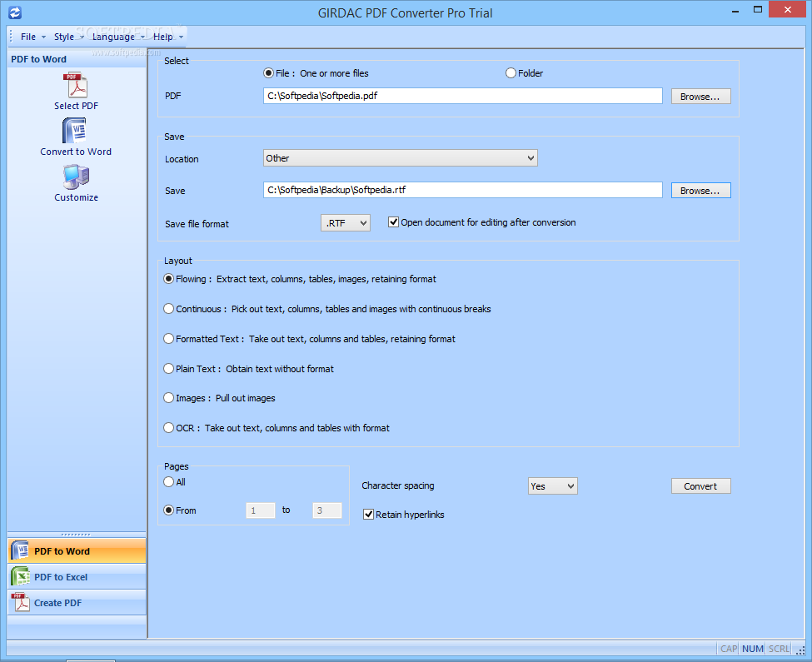Open the Save file format .RTF dropdown
Viewport: 812px width, 662px height.
346,223
